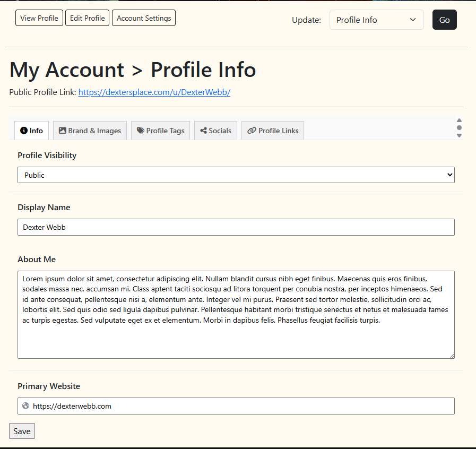Open the public profile link URL

pos(154,92)
